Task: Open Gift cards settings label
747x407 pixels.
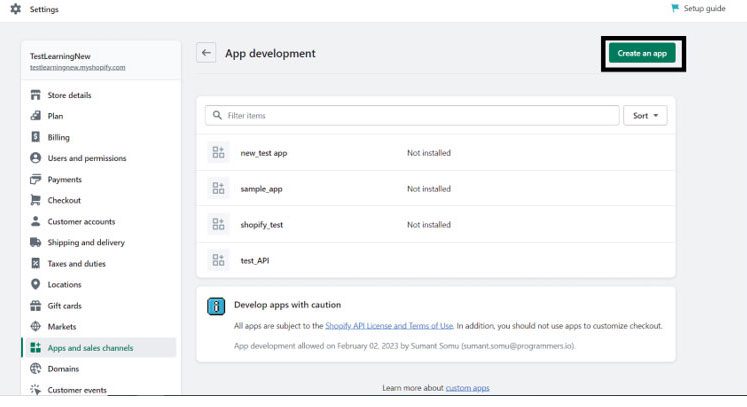Action: click(x=64, y=305)
